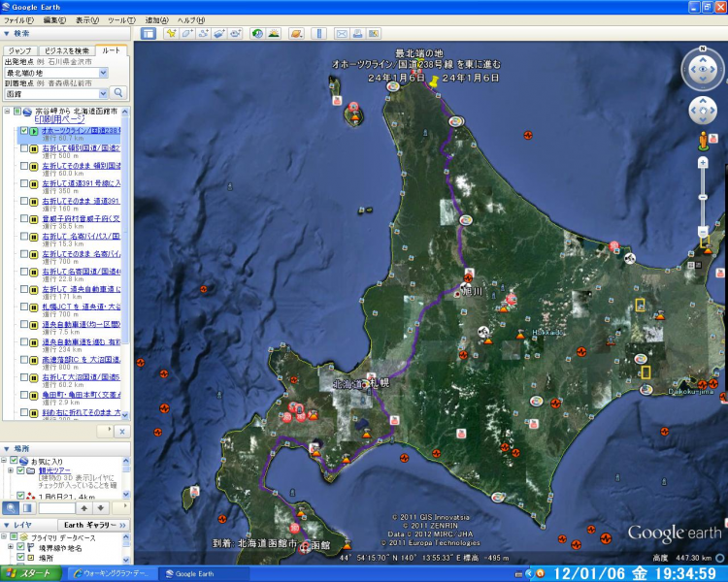Collapse the 場所 panel triangle
728x582 pixels.
tap(7, 449)
